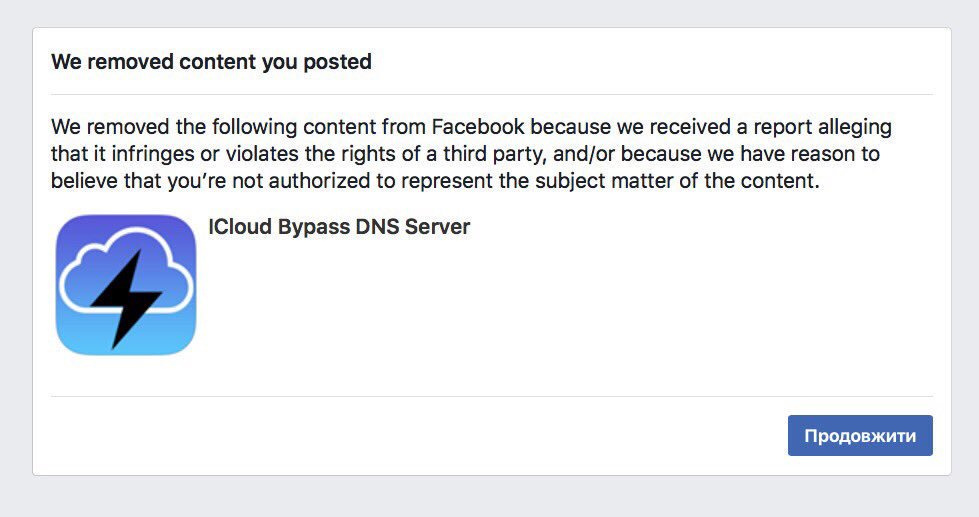
Task: Click the word "removed" in the dialog heading
Action: coord(128,62)
